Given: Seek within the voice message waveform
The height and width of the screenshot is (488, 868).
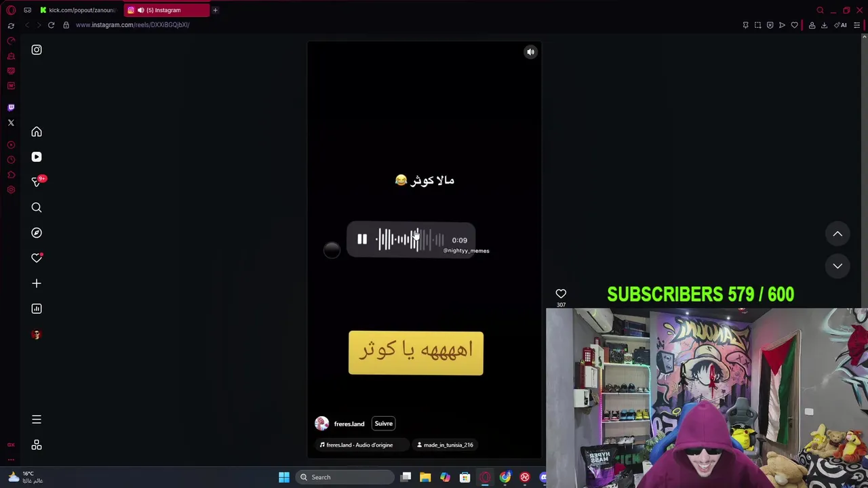Looking at the screenshot, I should pyautogui.click(x=410, y=239).
